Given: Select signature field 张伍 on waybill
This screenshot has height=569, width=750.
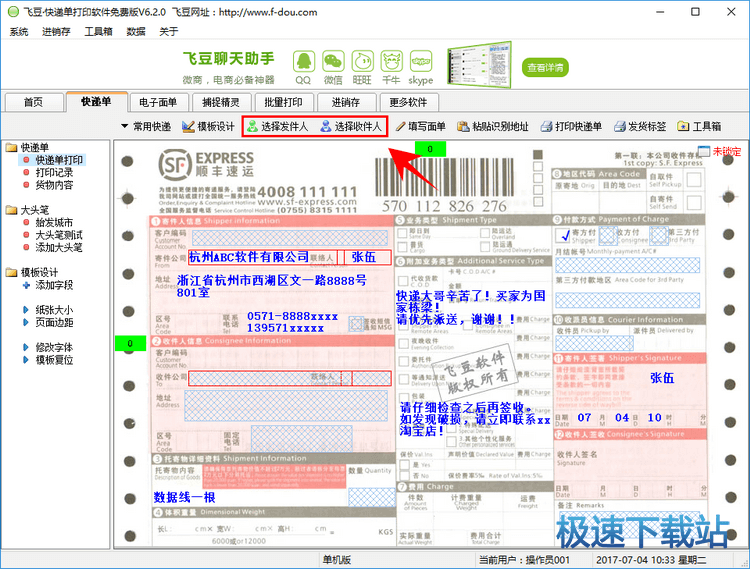Looking at the screenshot, I should pyautogui.click(x=662, y=378).
